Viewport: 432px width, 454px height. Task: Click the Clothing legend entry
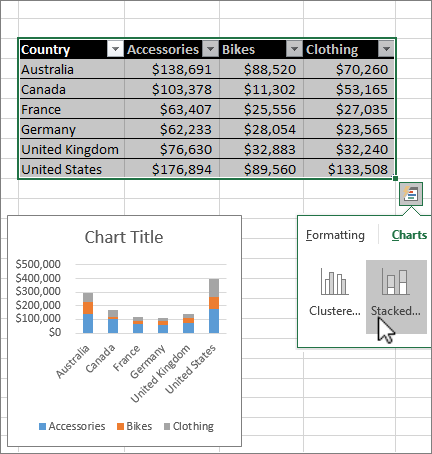[189, 426]
